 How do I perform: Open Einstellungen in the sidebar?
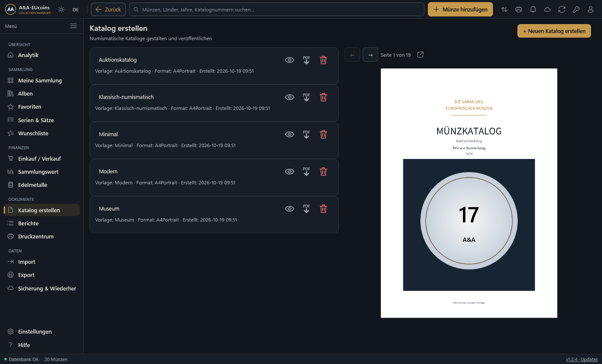click(41, 331)
